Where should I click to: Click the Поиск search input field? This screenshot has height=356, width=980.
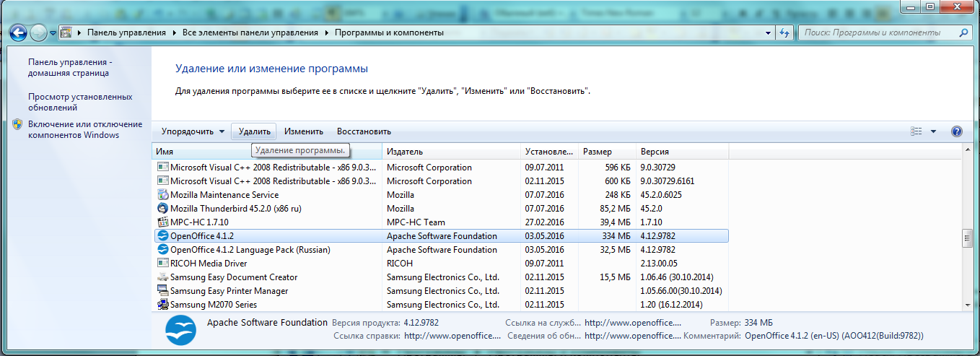click(x=877, y=32)
